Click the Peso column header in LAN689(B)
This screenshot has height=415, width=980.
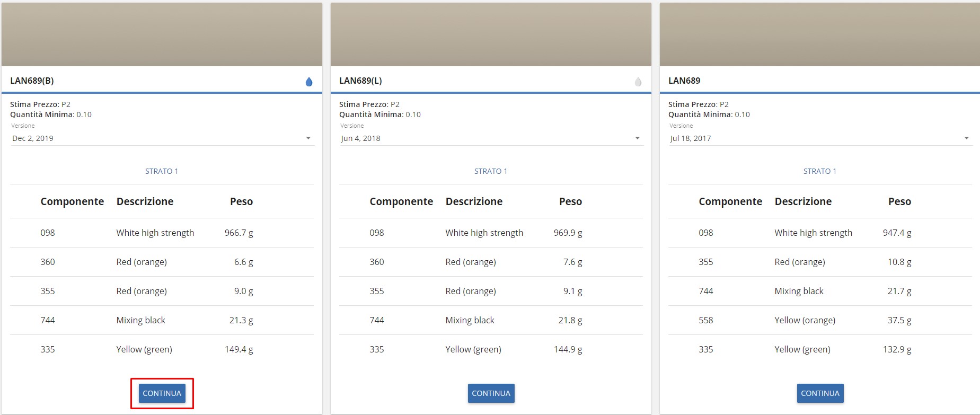click(241, 201)
